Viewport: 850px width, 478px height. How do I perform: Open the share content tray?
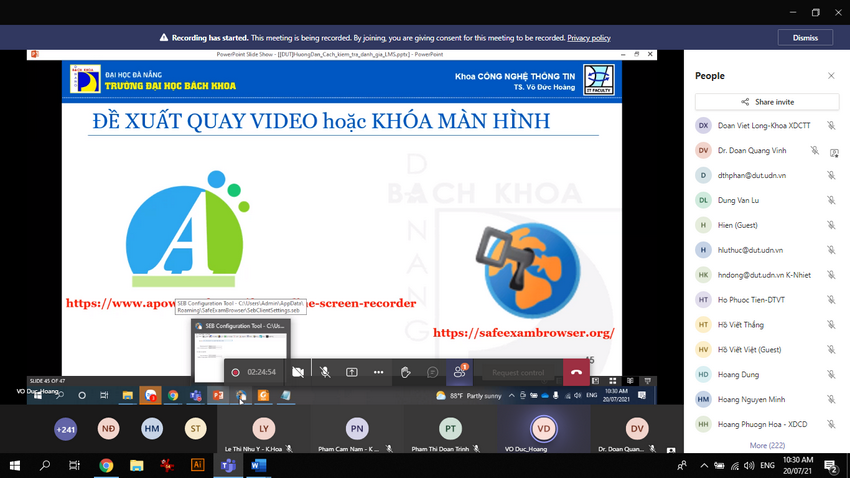(x=352, y=372)
